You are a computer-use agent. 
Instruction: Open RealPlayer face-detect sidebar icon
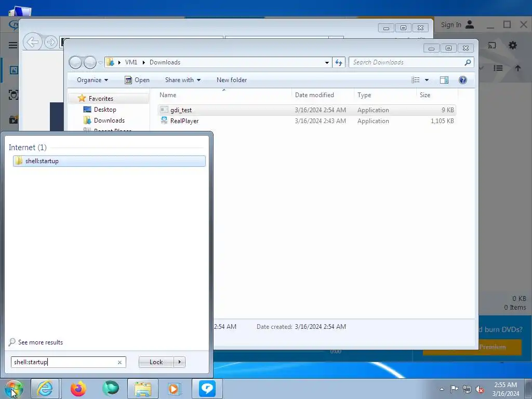coord(13,95)
